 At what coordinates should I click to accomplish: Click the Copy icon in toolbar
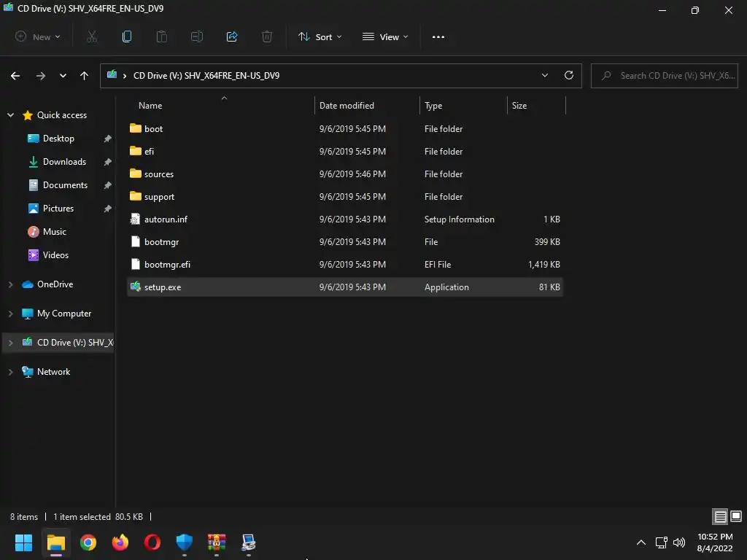tap(127, 36)
